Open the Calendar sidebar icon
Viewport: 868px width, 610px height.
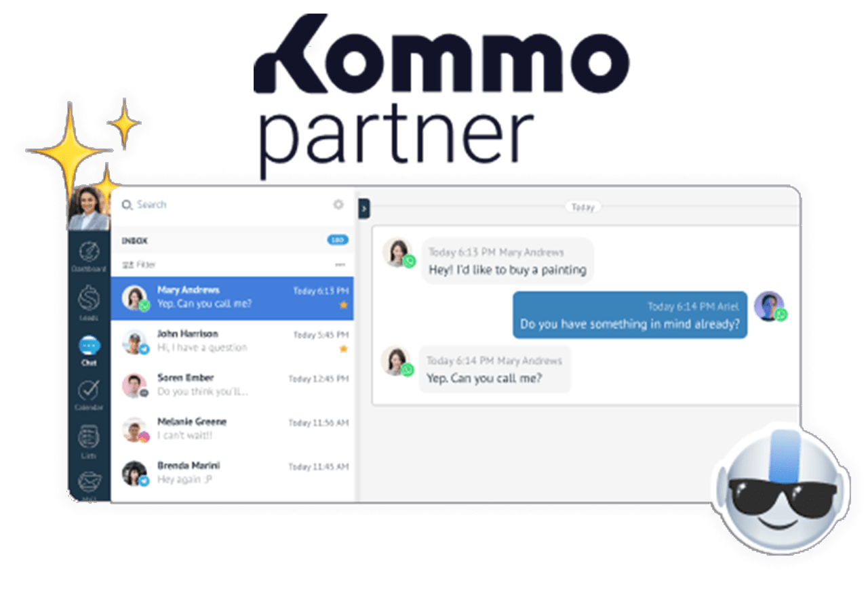89,395
